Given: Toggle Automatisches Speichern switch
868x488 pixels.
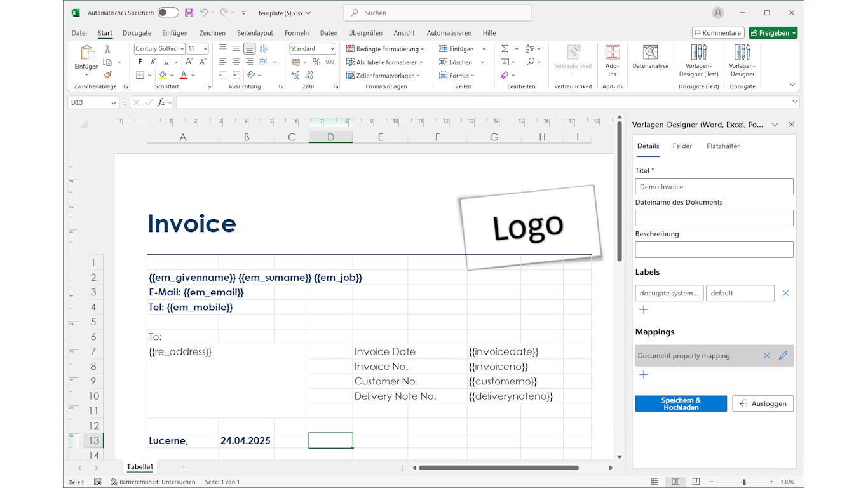Looking at the screenshot, I should point(168,13).
